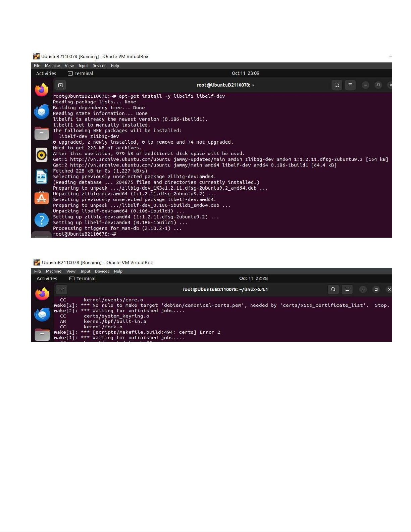Screen dimensions: 411x532
Task: Click 'Fetched 228 kB in 0s' line
Action: click(100, 171)
